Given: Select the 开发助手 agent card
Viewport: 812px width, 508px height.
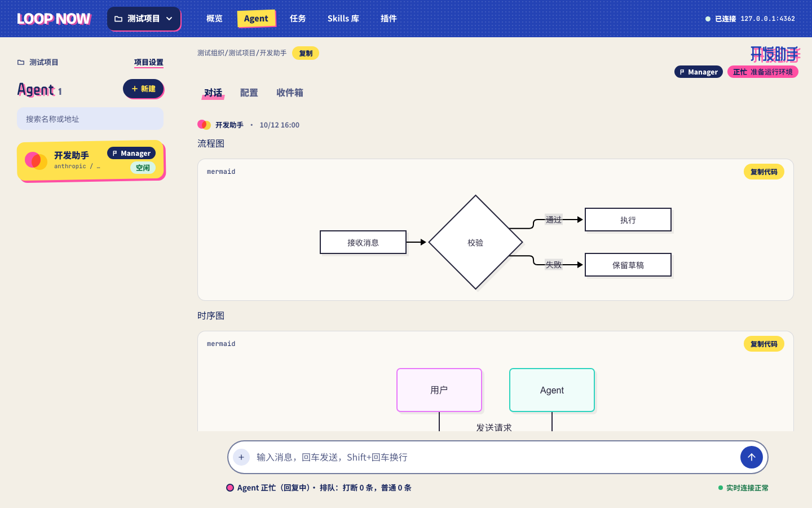Looking at the screenshot, I should pyautogui.click(x=90, y=160).
